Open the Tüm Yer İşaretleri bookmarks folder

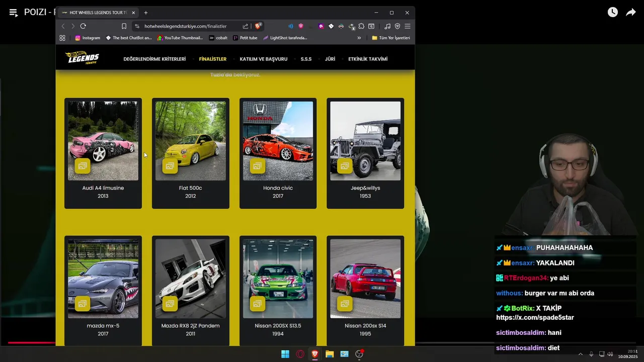point(391,38)
